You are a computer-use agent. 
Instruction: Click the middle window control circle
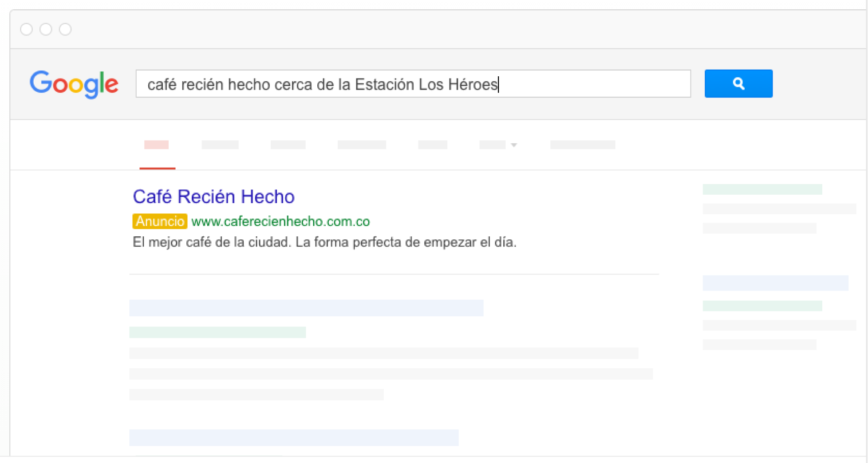pyautogui.click(x=46, y=29)
